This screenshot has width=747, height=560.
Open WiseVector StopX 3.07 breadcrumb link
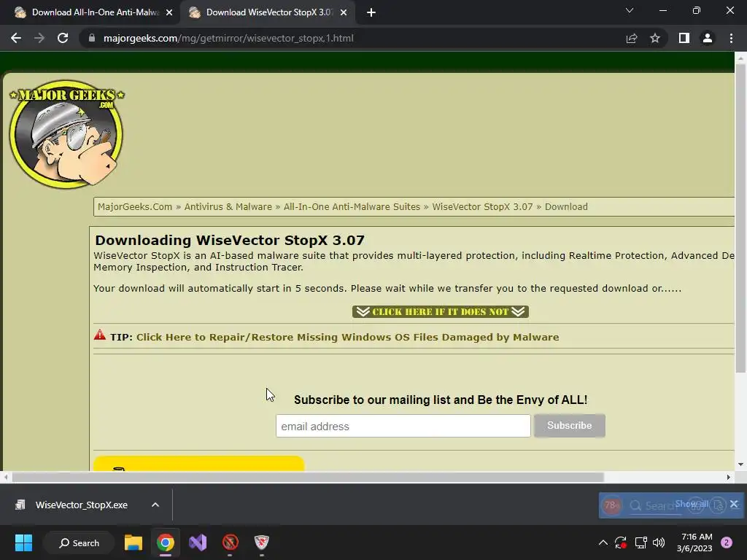point(482,206)
